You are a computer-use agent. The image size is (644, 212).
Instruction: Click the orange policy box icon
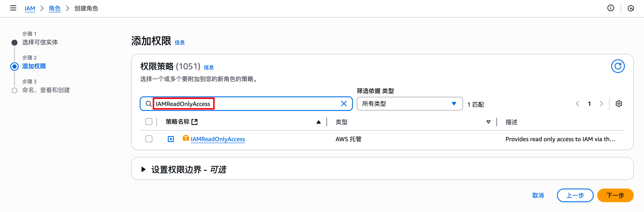[x=186, y=138]
